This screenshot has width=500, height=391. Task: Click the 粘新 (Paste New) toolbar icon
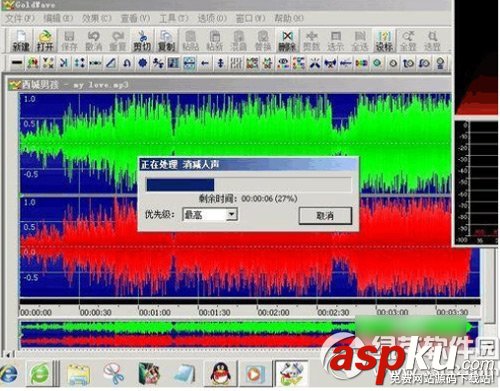pos(215,41)
